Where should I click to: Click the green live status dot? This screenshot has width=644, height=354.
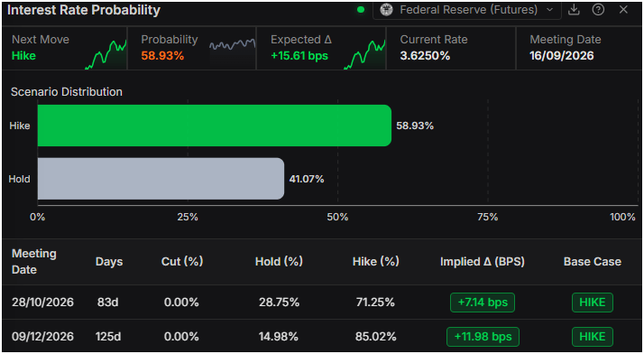click(x=361, y=10)
